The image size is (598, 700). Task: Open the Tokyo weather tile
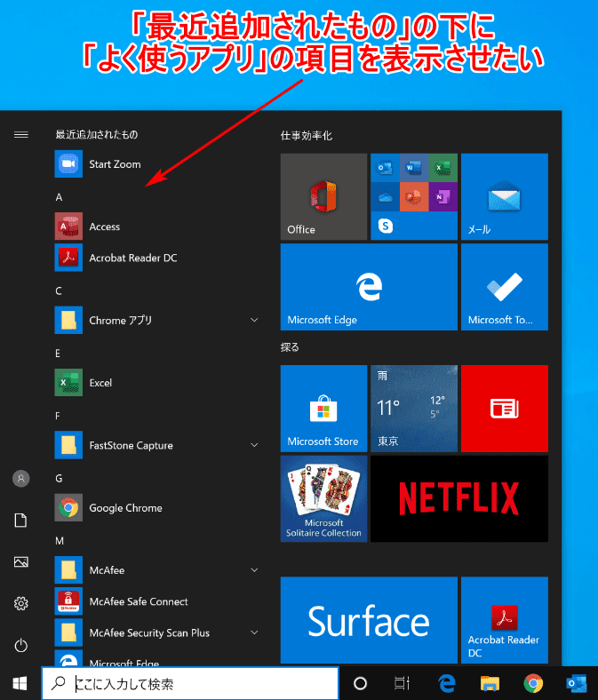(414, 409)
